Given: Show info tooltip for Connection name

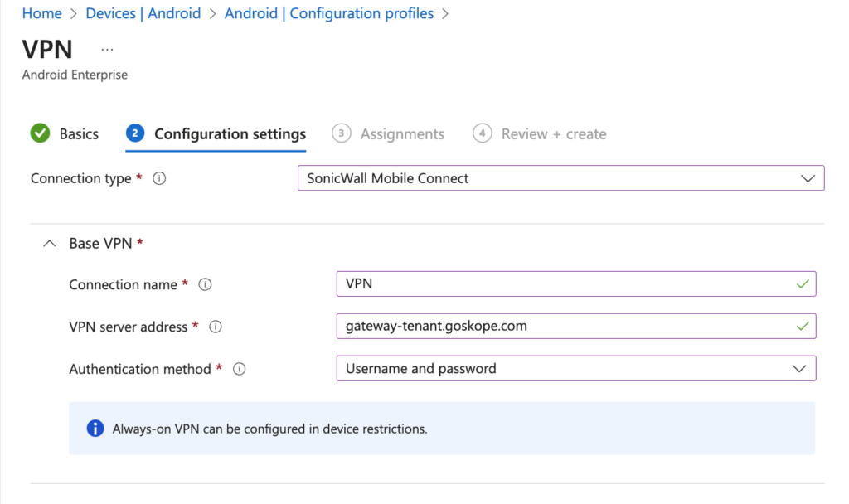Looking at the screenshot, I should point(205,285).
